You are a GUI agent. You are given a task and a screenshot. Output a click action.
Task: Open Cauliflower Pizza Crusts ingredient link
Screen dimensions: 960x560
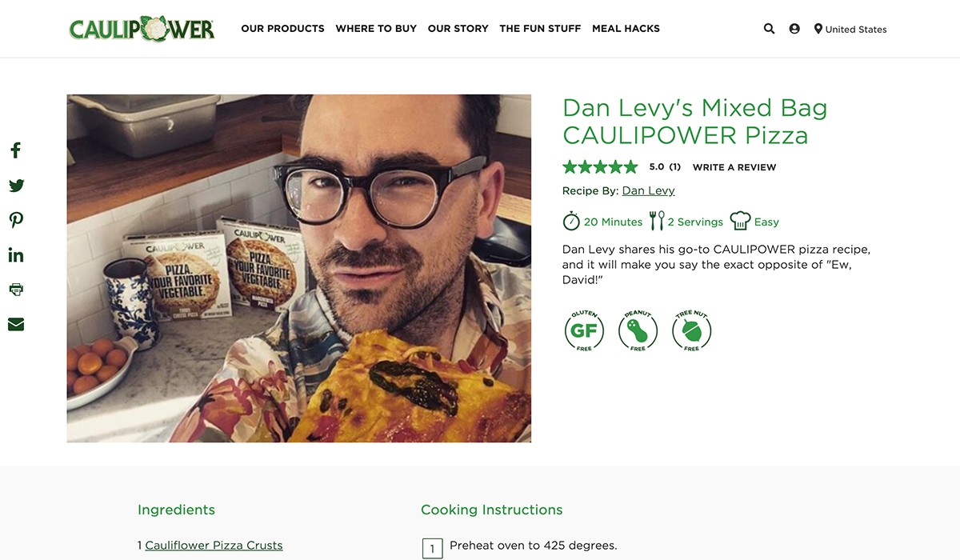[214, 546]
